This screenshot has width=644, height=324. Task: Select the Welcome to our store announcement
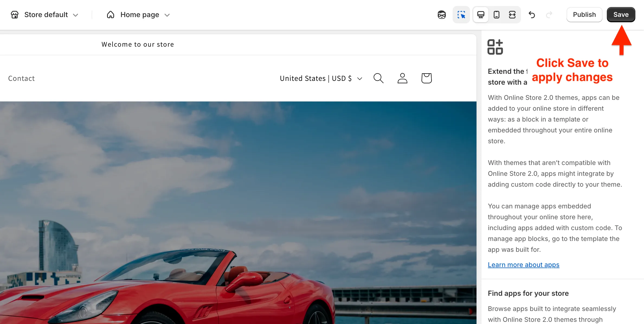tap(138, 45)
